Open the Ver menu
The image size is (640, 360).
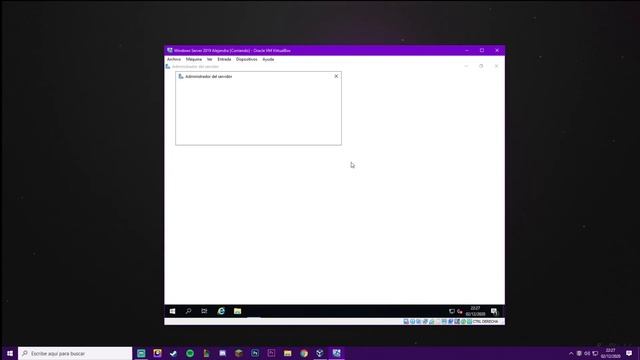(x=209, y=60)
